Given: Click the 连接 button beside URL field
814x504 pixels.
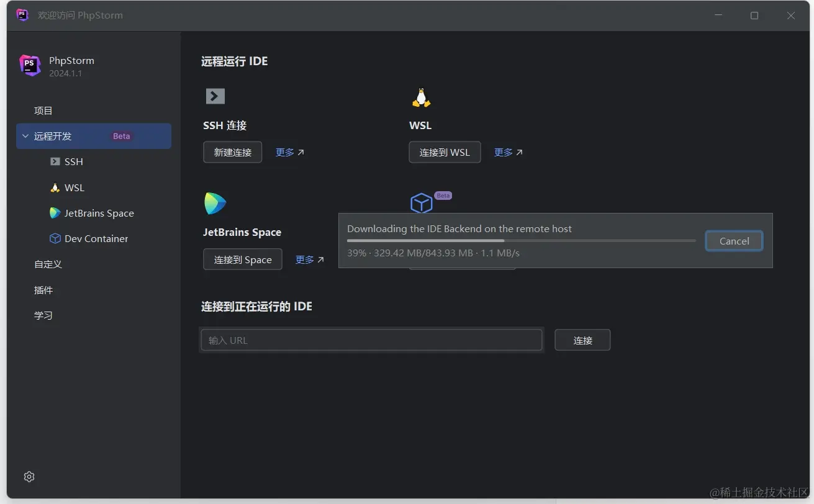Looking at the screenshot, I should click(x=582, y=340).
